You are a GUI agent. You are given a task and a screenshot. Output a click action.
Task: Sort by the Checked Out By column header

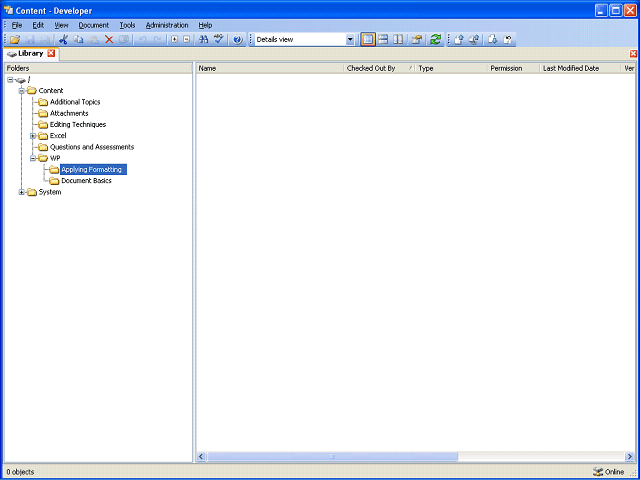pyautogui.click(x=380, y=69)
